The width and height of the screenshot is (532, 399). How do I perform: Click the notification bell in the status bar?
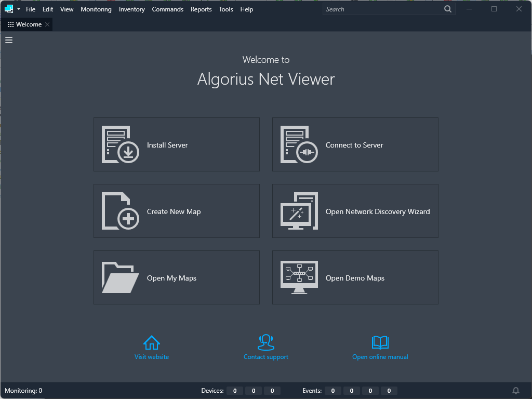click(x=516, y=391)
